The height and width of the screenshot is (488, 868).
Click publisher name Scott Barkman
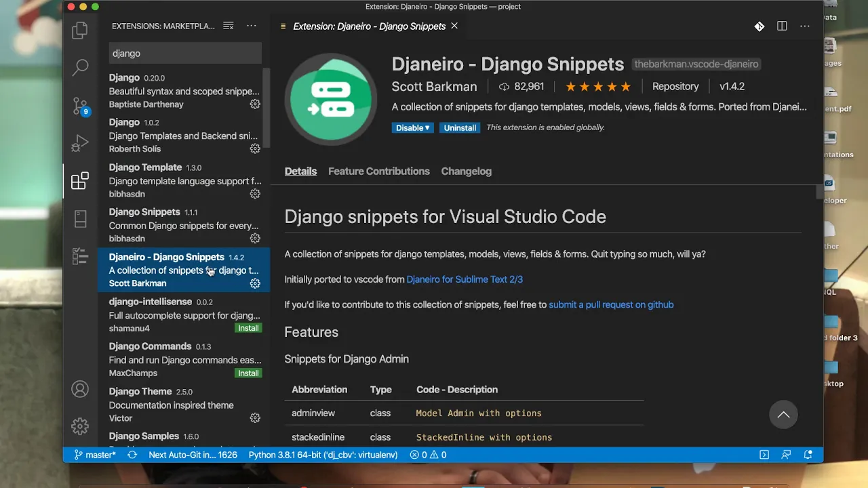(434, 87)
